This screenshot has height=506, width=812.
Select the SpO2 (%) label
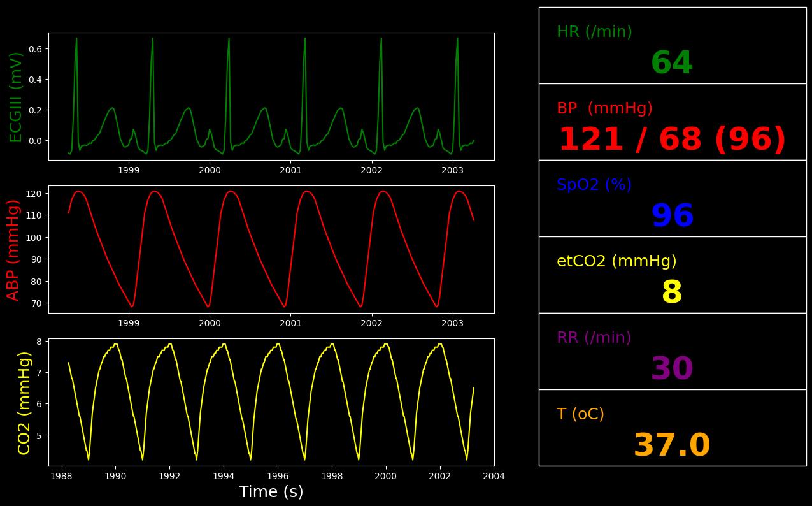[594, 185]
